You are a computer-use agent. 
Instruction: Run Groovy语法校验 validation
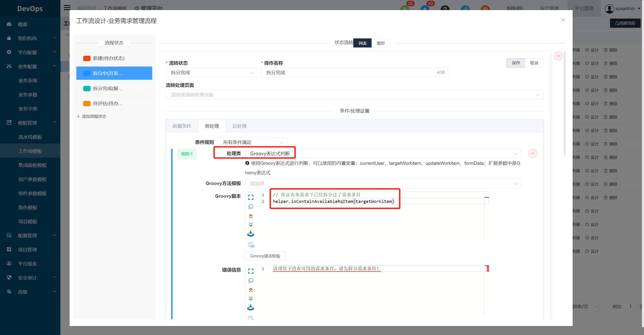click(x=265, y=256)
